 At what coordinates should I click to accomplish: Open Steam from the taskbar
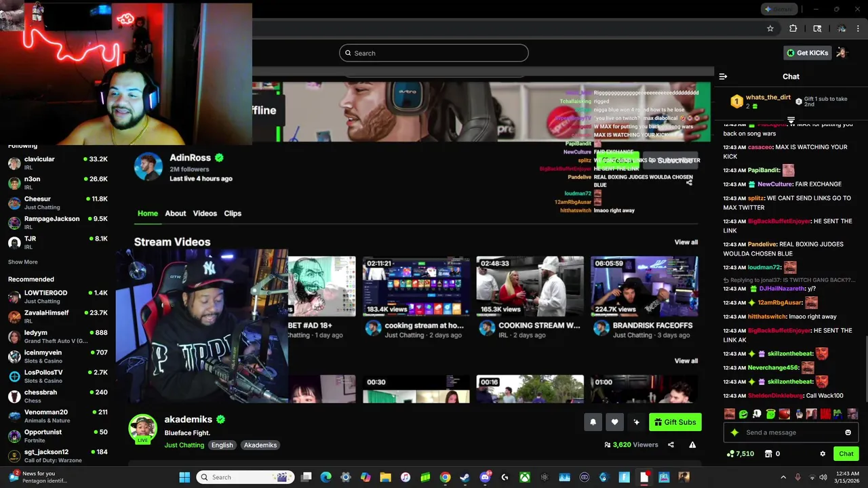465,477
